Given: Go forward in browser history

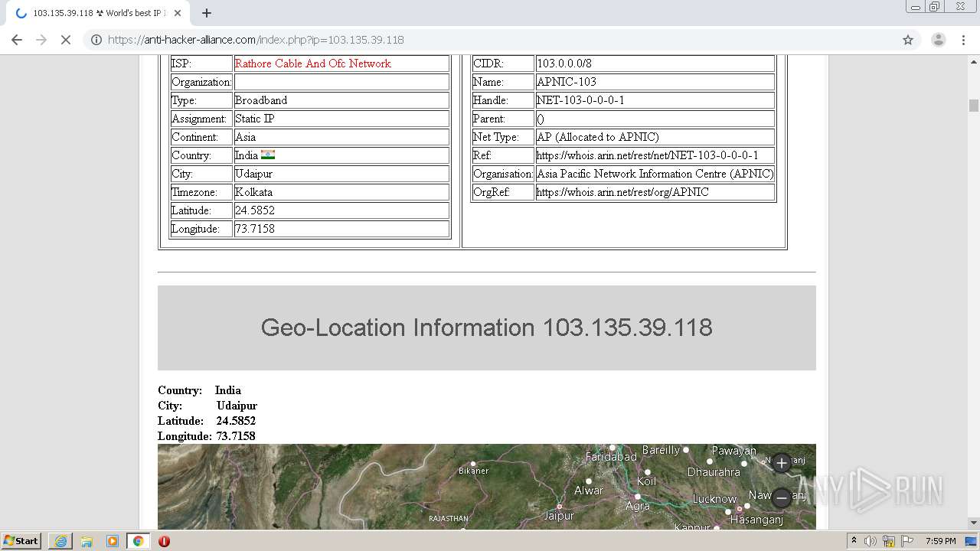Looking at the screenshot, I should coord(41,40).
